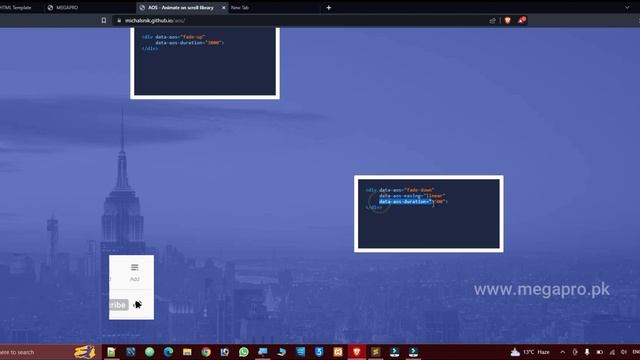
Task: Click the battery tray icon
Action: click(x=600, y=352)
